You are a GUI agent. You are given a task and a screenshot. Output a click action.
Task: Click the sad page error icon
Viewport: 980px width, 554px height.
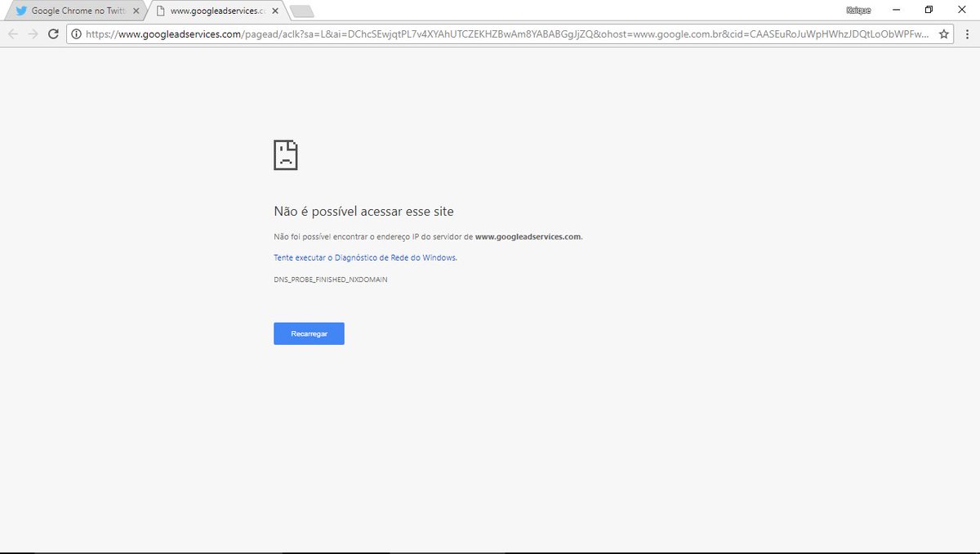click(286, 154)
